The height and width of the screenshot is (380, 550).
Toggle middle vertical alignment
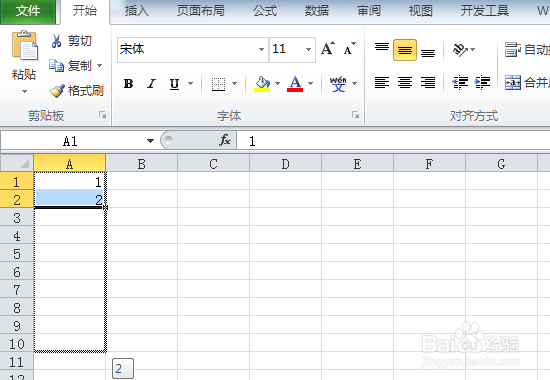tap(405, 50)
